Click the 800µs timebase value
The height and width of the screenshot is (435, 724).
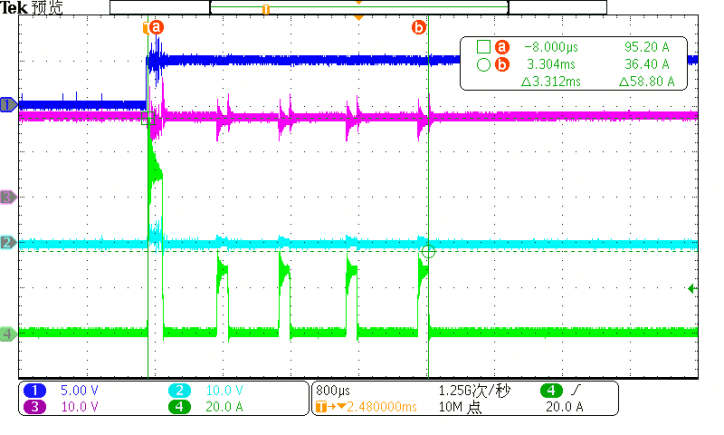coord(333,391)
